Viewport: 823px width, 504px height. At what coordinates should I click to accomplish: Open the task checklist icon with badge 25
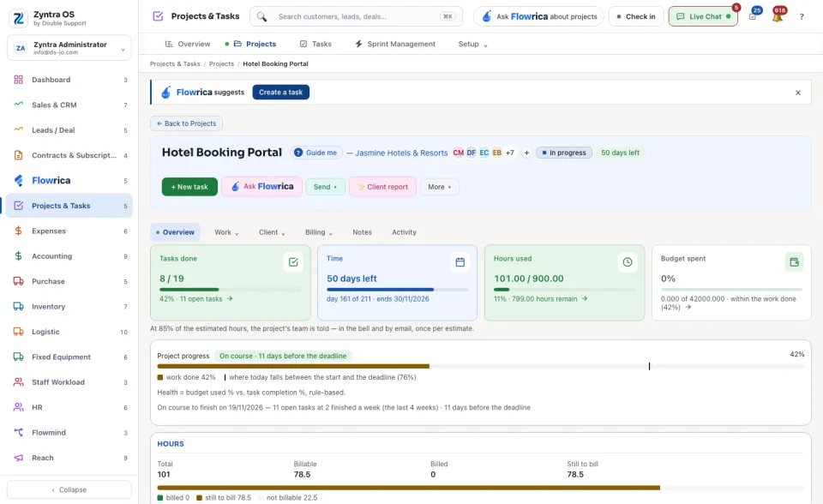(753, 17)
